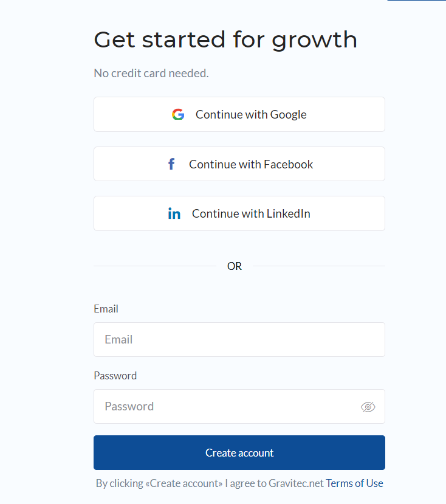
Task: Submit with the Create account button
Action: (x=239, y=452)
